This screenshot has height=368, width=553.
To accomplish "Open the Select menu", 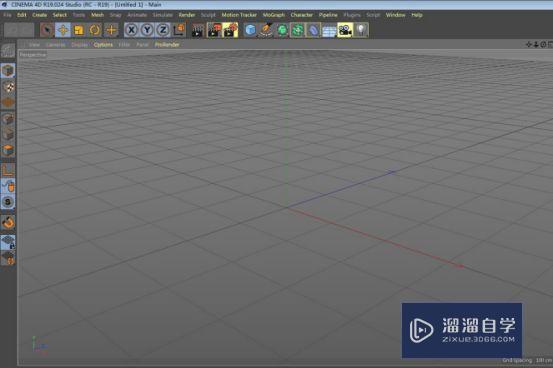I will (60, 15).
